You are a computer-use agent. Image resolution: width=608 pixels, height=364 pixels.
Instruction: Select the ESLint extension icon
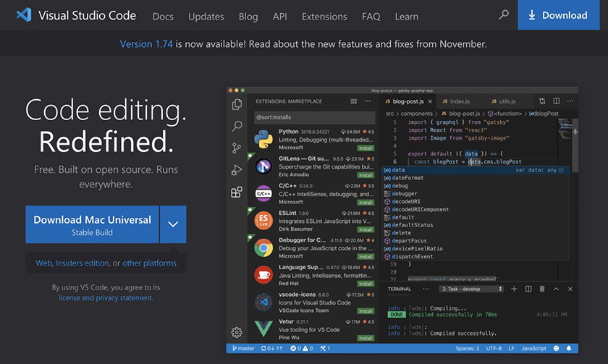tap(263, 221)
